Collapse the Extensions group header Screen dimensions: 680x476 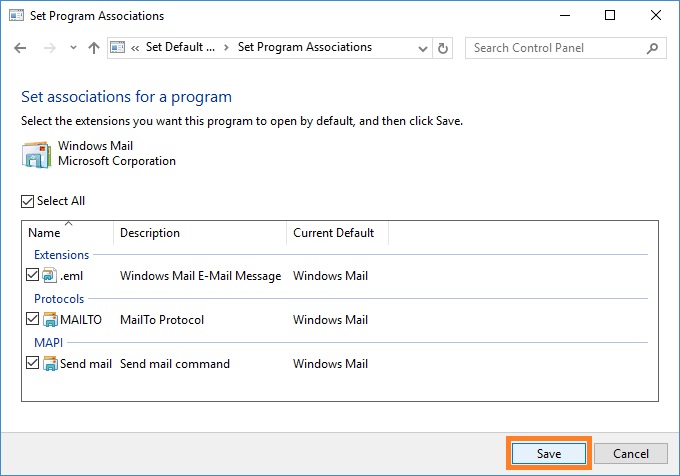[x=62, y=255]
